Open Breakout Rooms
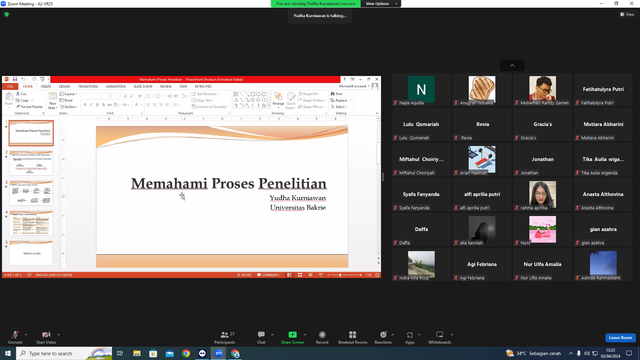 [x=353, y=337]
